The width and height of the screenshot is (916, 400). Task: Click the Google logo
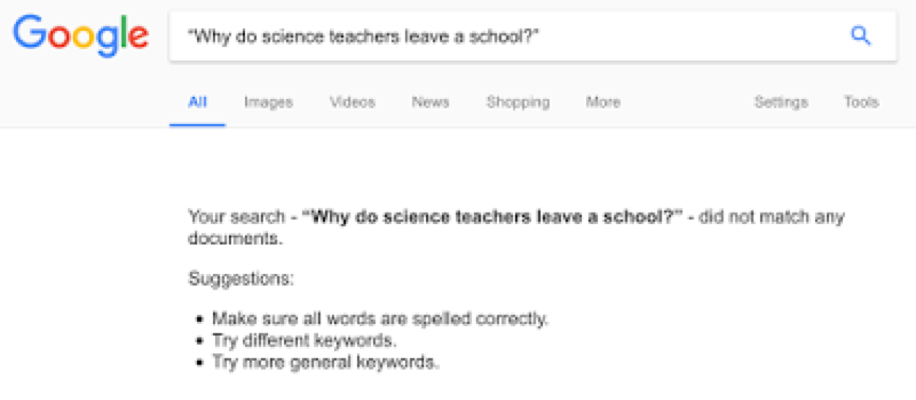[x=81, y=36]
